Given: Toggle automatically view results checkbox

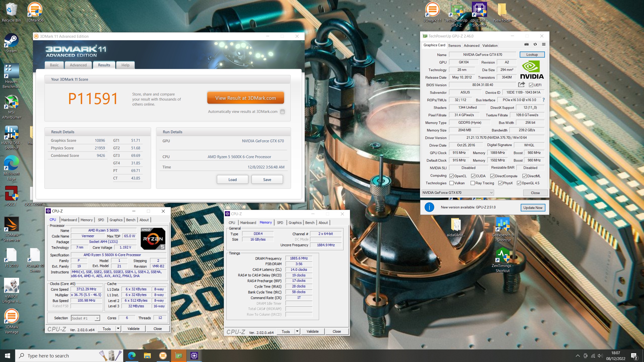Looking at the screenshot, I should (283, 112).
